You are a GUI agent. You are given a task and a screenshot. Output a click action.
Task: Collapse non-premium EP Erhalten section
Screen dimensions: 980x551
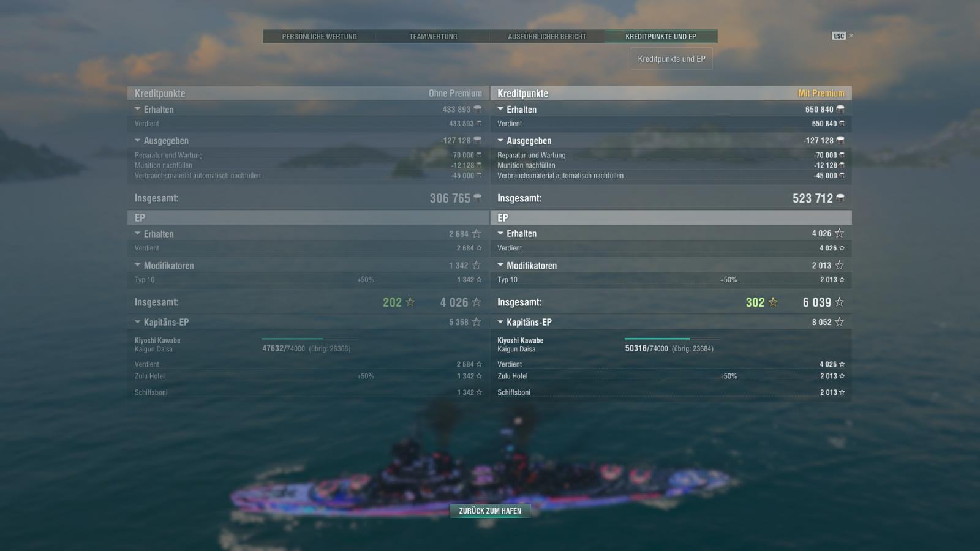[x=138, y=233]
